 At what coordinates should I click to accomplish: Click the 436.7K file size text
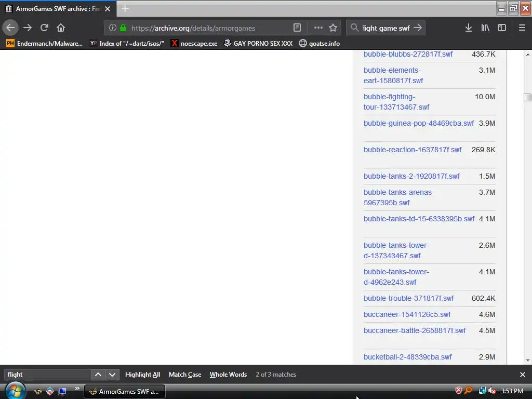coord(484,54)
